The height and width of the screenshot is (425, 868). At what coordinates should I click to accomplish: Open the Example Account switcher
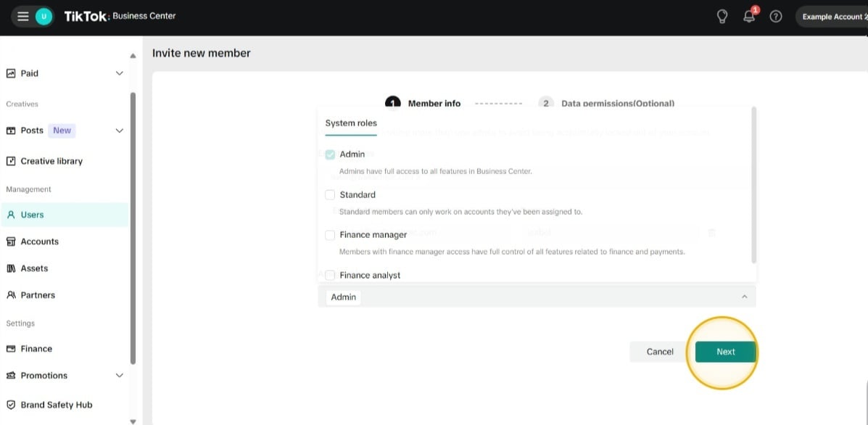click(831, 17)
